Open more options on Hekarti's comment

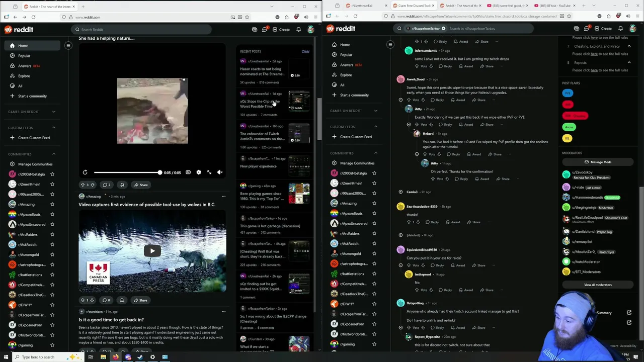510,154
